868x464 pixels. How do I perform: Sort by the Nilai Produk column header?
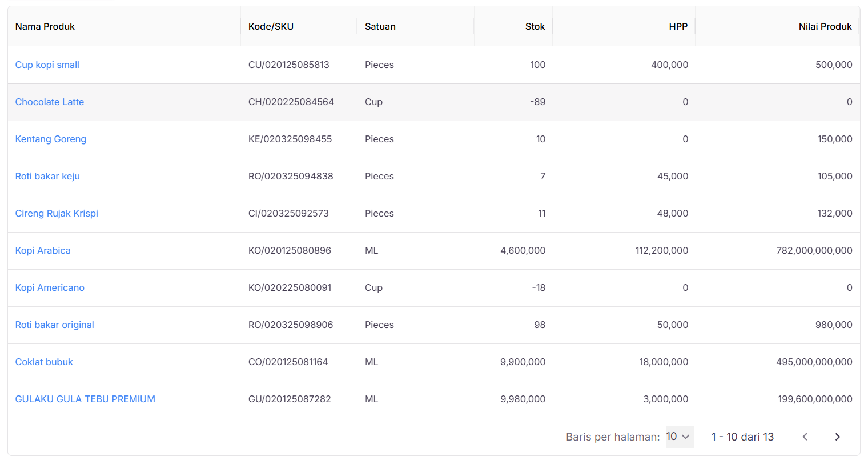click(825, 27)
